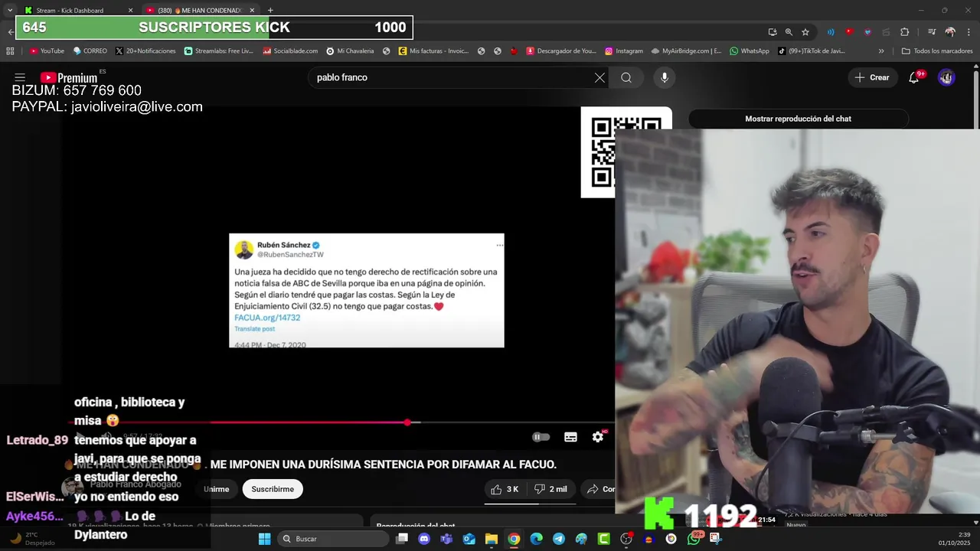Open Microsoft Teams from the taskbar
Screen dimensions: 980x551
(x=446, y=539)
